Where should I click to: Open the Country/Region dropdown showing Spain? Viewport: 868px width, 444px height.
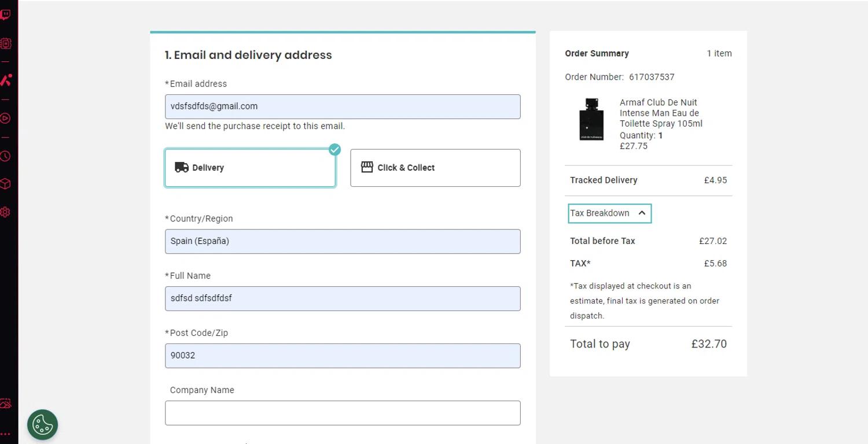tap(343, 241)
